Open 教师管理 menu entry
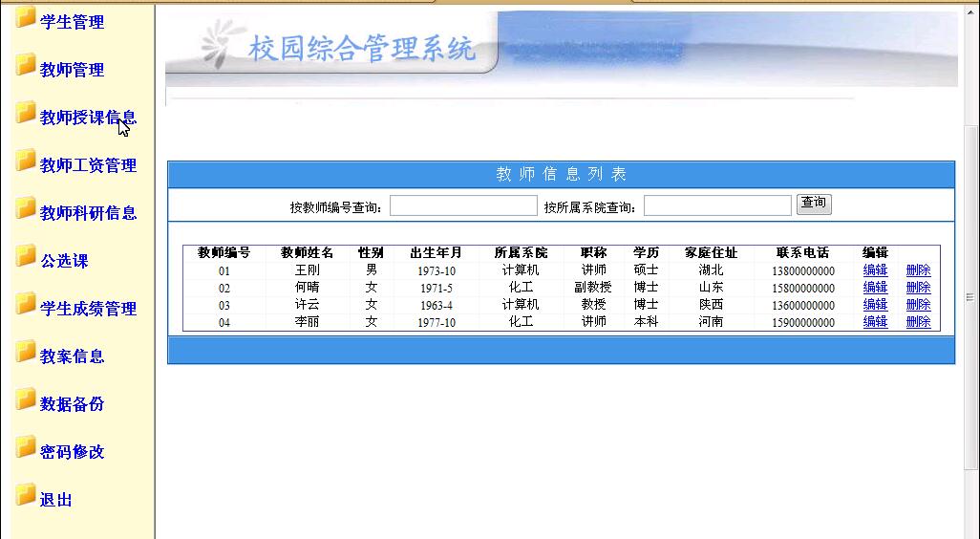980x539 pixels. click(72, 70)
